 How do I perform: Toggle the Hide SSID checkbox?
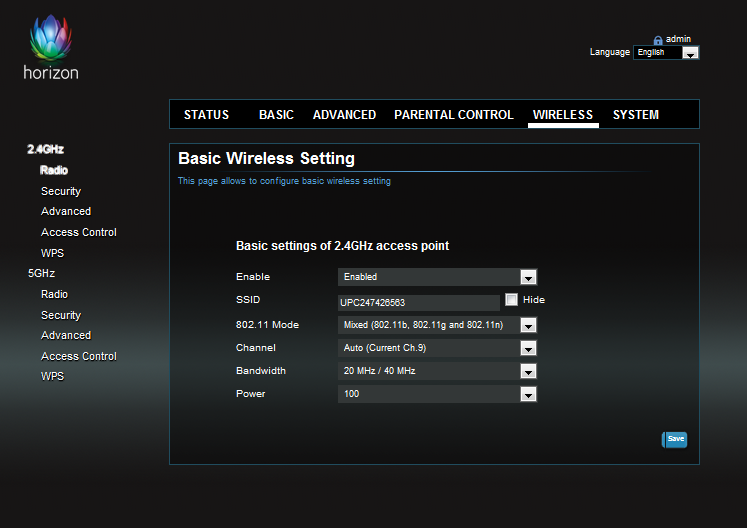tap(511, 299)
